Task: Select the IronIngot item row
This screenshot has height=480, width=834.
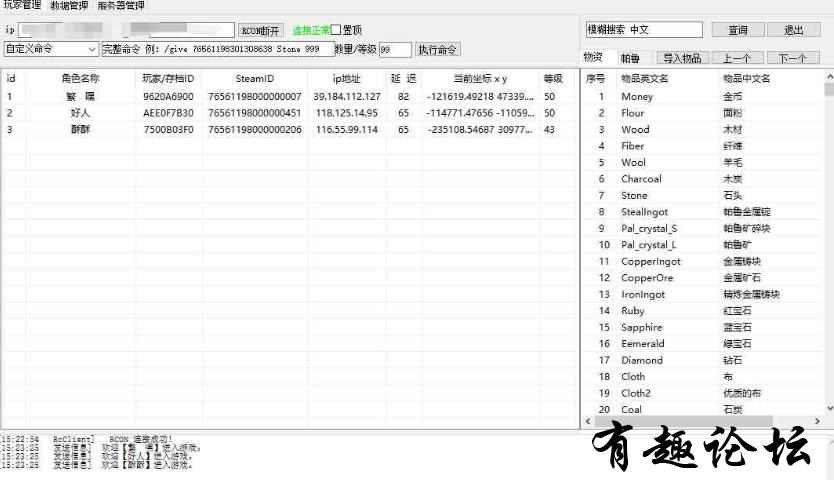Action: point(702,294)
